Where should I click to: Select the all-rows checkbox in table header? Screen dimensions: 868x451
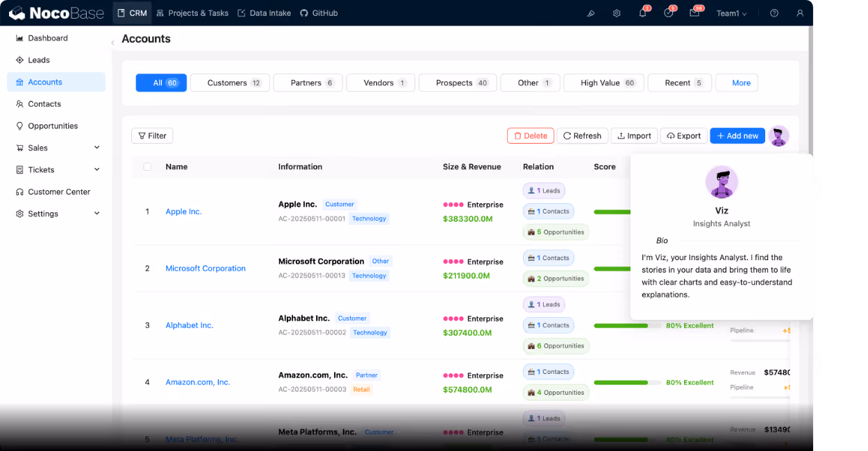(147, 167)
